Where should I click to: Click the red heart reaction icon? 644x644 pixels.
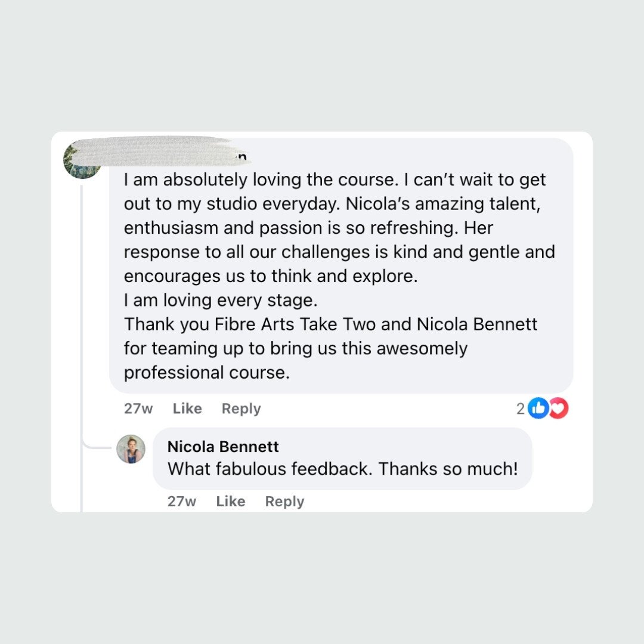click(x=559, y=408)
